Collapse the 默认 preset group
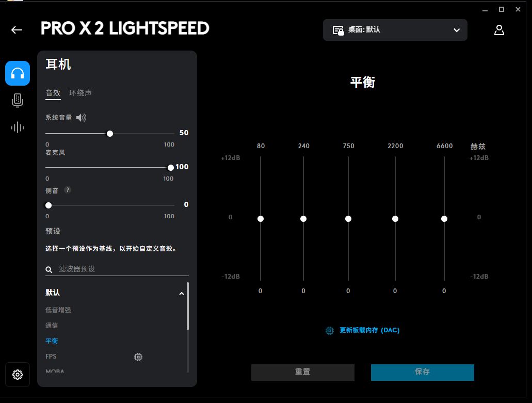 click(x=182, y=293)
